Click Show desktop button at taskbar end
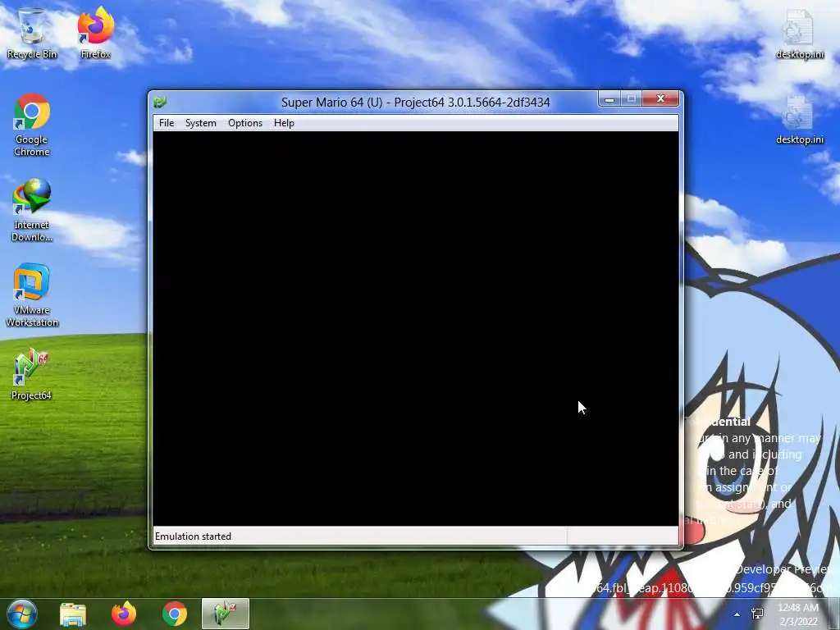Screen dimensions: 840x630 834,614
